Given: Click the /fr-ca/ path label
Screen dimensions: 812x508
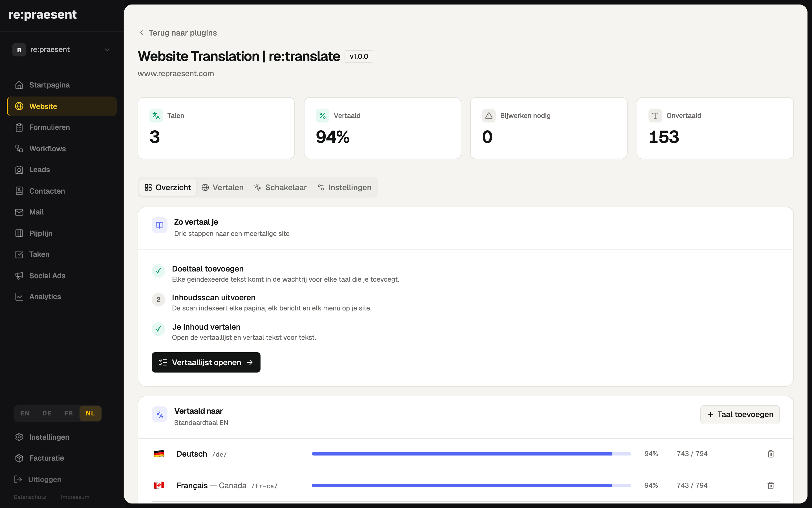Looking at the screenshot, I should pos(265,486).
